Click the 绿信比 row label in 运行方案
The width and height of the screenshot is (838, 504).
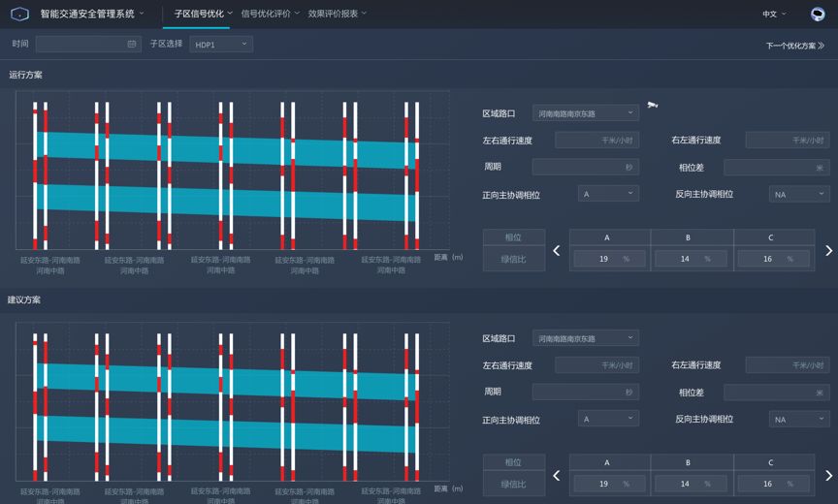514,259
